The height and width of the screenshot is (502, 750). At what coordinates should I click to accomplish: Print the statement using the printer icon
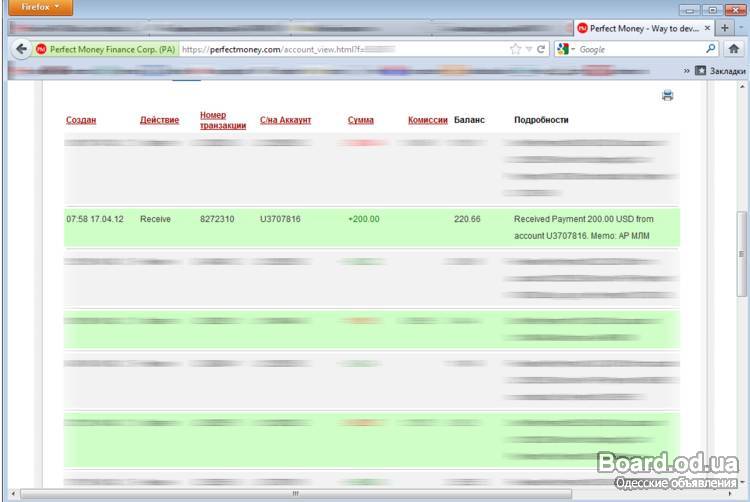click(667, 96)
